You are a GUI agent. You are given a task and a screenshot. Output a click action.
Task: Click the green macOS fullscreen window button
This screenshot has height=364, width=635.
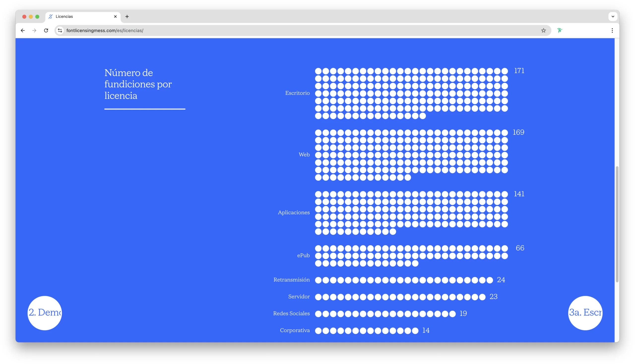click(37, 17)
